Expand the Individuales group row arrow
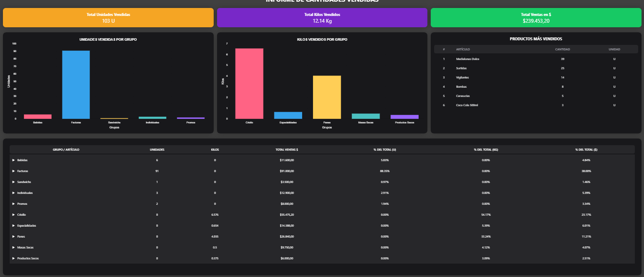 14,193
